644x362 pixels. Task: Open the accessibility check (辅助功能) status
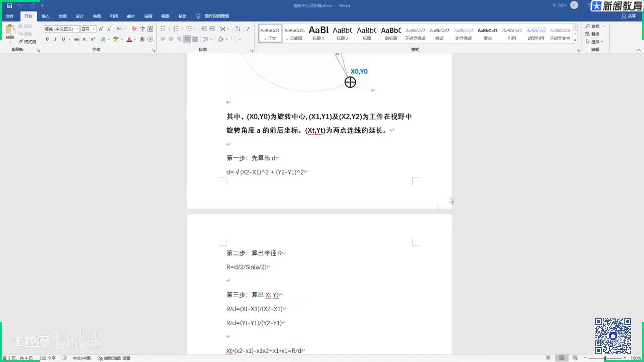click(114, 358)
